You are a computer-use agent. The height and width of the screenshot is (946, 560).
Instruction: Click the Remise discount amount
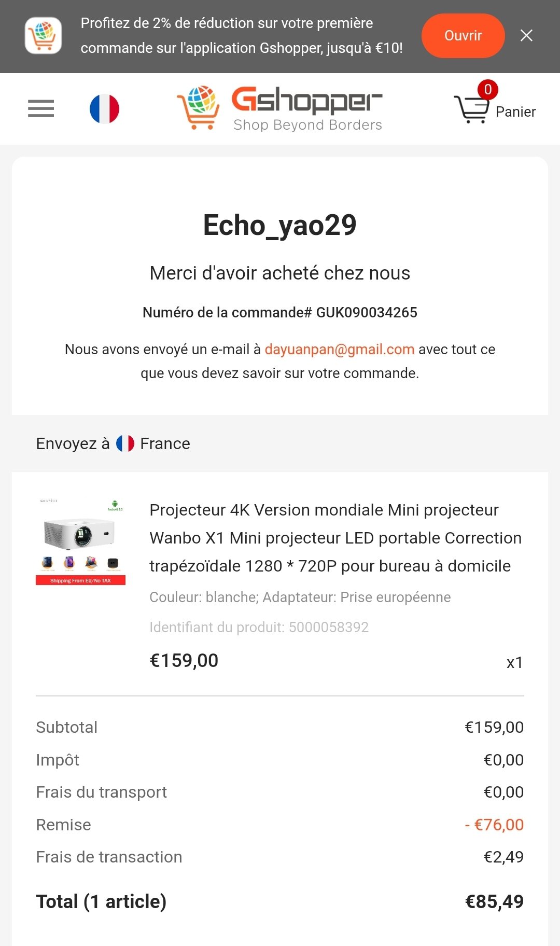tap(494, 825)
